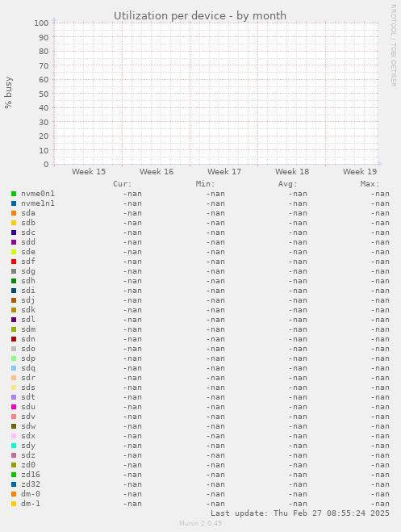
Task: Click the Max value for dm-1
Action: pos(380,504)
